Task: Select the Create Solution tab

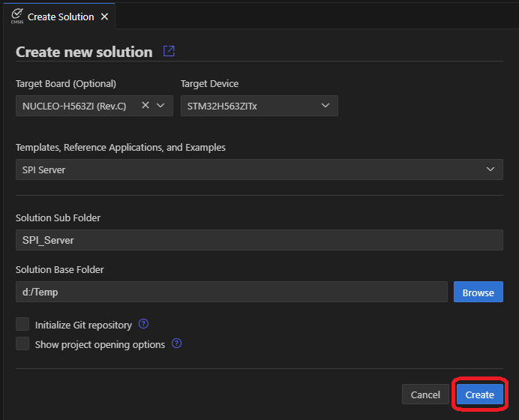Action: 61,16
